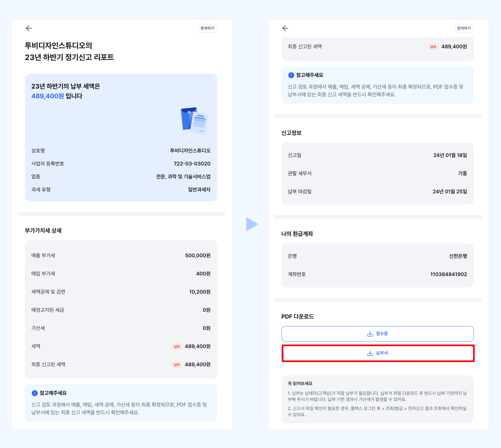Click 관할 세무서 value 기흥
The image size is (501, 448).
tap(463, 174)
